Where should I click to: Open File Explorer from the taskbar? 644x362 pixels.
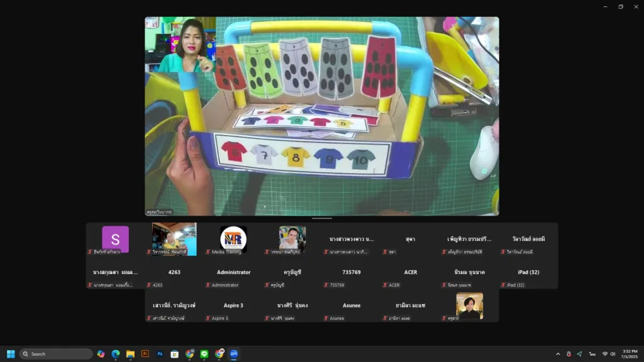130,354
